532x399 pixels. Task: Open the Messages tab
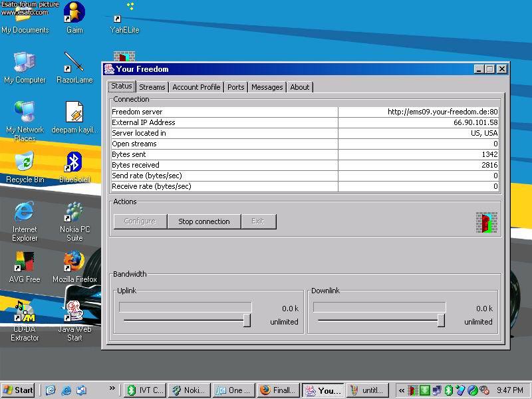pos(267,87)
